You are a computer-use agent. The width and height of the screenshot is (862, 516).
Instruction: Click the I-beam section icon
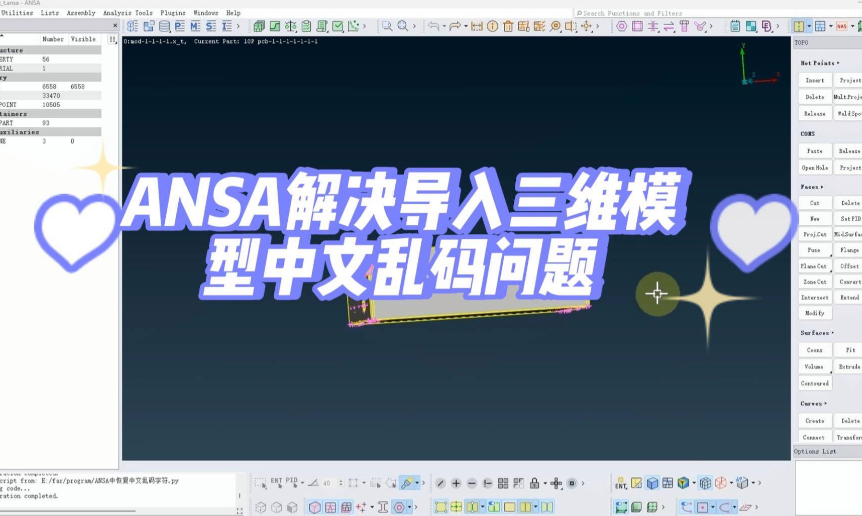pos(383,507)
